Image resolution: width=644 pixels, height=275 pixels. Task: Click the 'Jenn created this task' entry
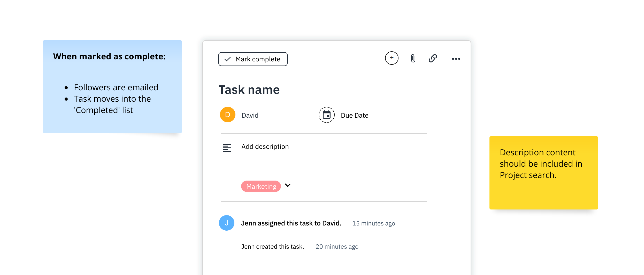[x=272, y=247]
